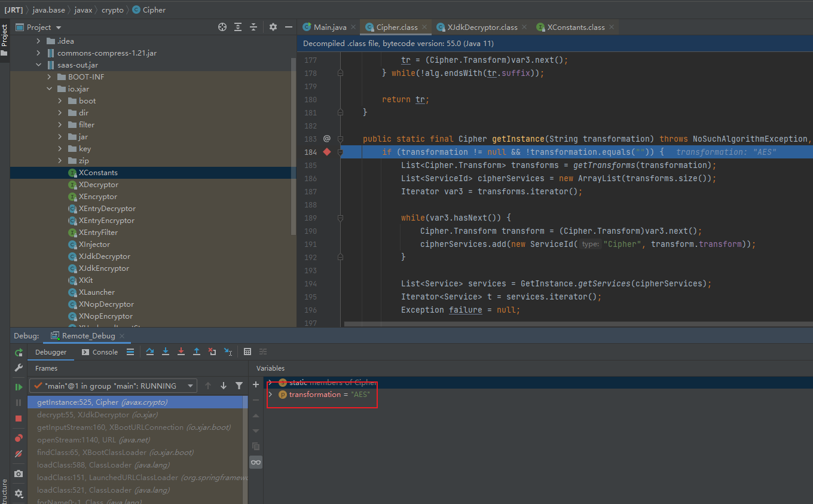The height and width of the screenshot is (504, 813).
Task: Click the crypto breadcrumb in navigation bar
Action: tap(112, 10)
